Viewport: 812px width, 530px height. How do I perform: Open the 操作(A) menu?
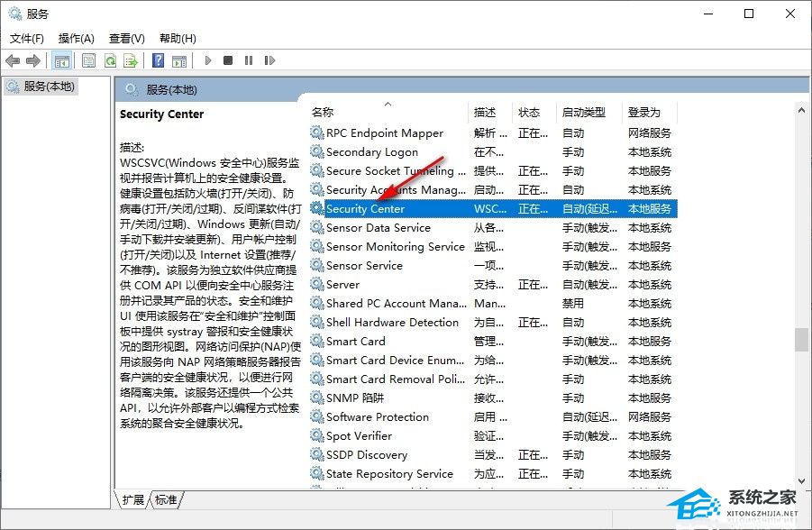76,39
